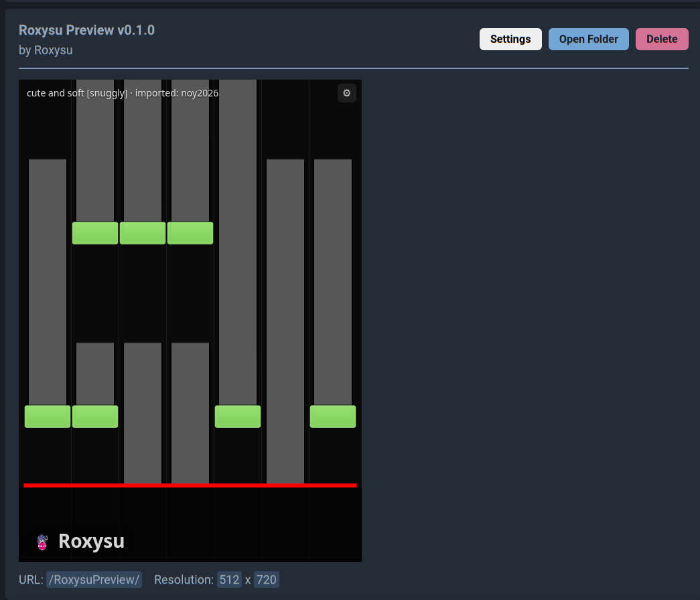The image size is (700, 600).
Task: Click the resolution height value 720
Action: (267, 579)
